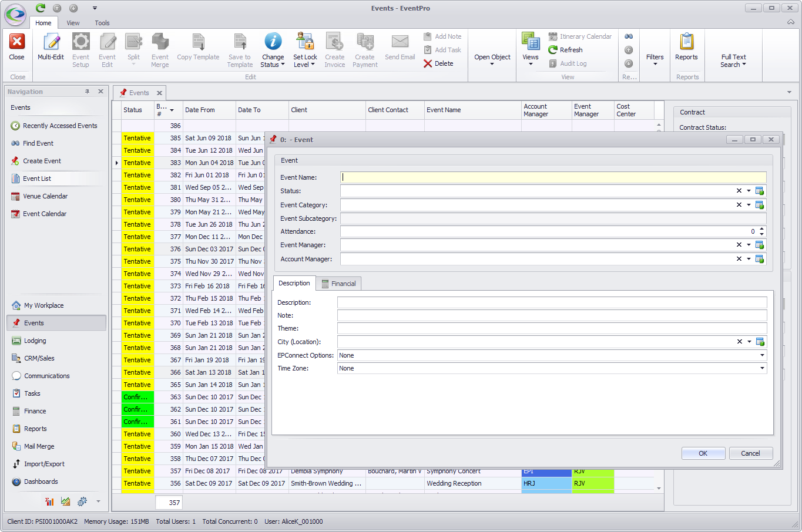Switch to Financial tab in Event dialog

pyautogui.click(x=338, y=284)
